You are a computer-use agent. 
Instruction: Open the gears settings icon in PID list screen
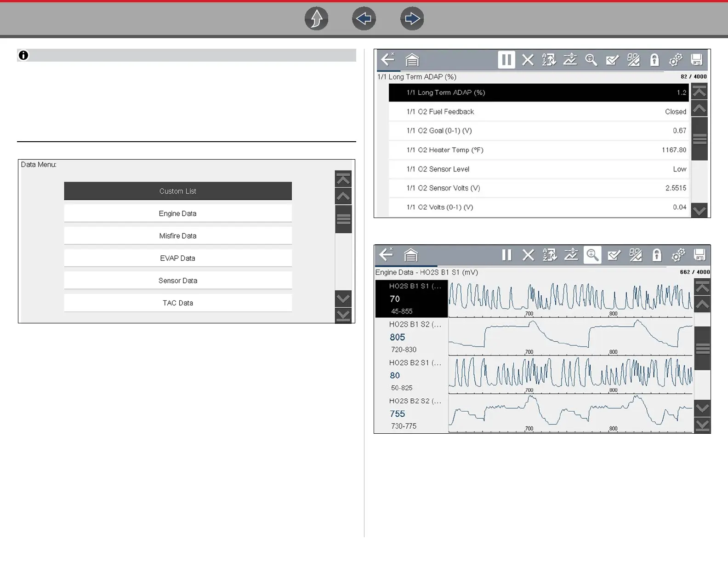pos(676,60)
